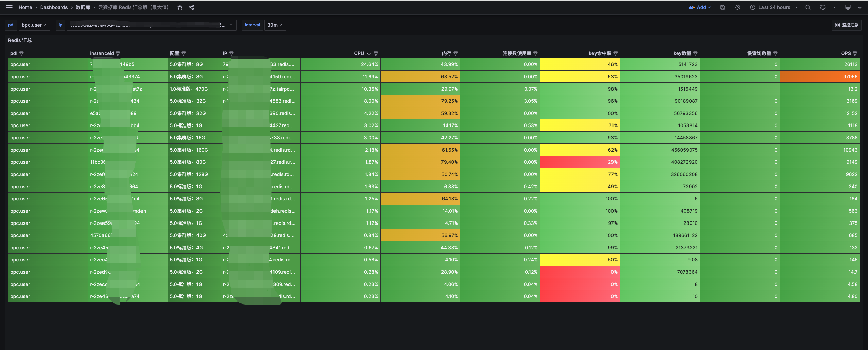Image resolution: width=868 pixels, height=350 pixels.
Task: Open the QPS column filter
Action: tap(855, 53)
